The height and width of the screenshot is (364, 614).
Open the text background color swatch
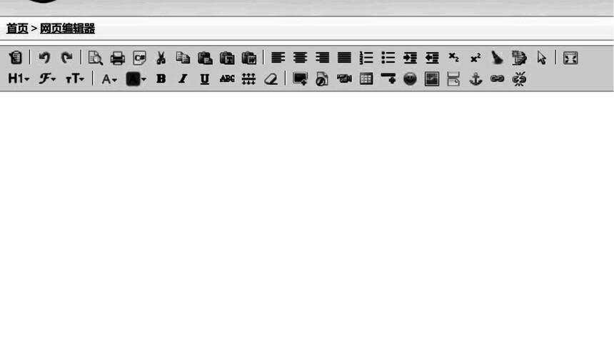click(136, 79)
